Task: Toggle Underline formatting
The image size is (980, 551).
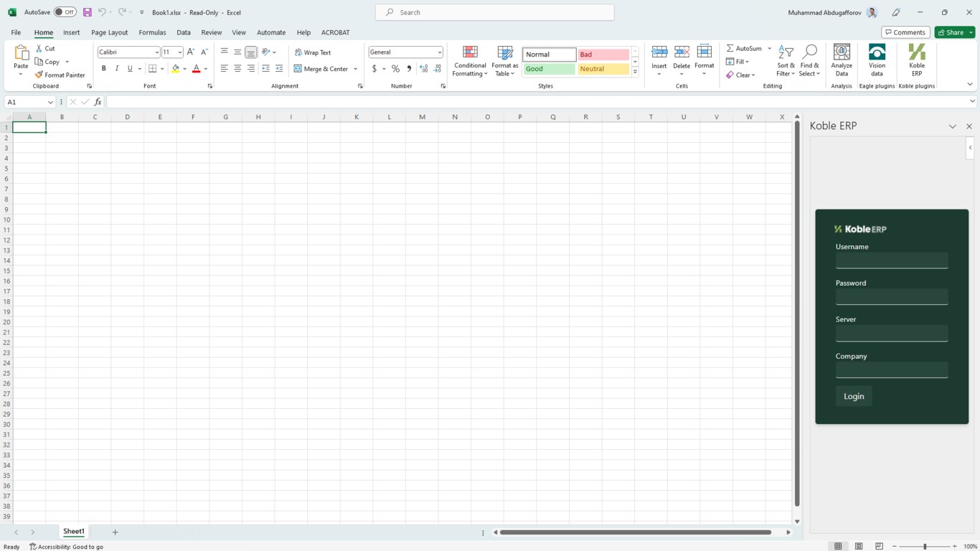Action: point(130,69)
